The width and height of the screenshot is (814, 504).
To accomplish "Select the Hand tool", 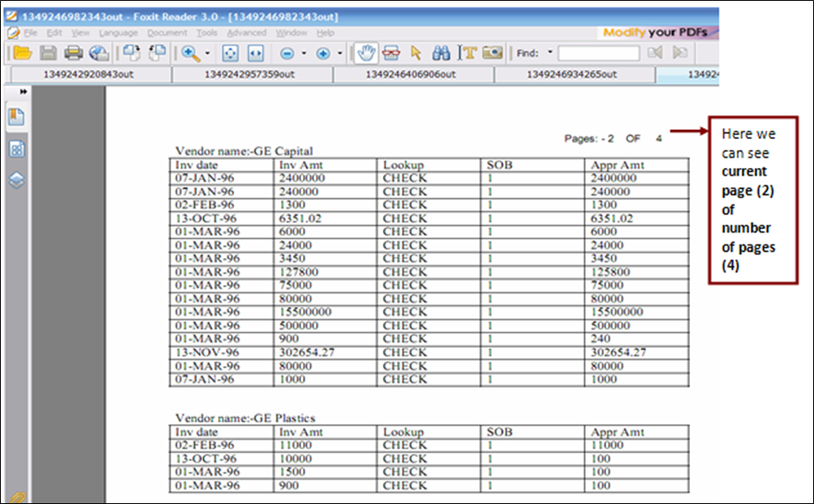I will (x=368, y=53).
